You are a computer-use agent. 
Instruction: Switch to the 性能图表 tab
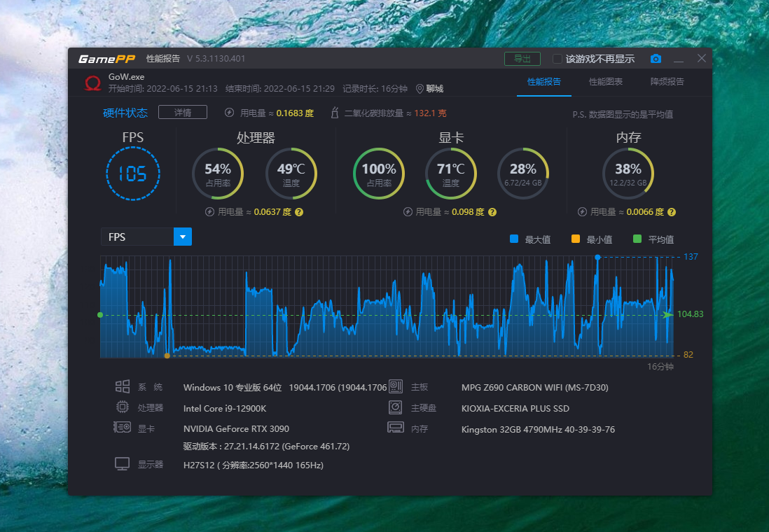pyautogui.click(x=606, y=82)
